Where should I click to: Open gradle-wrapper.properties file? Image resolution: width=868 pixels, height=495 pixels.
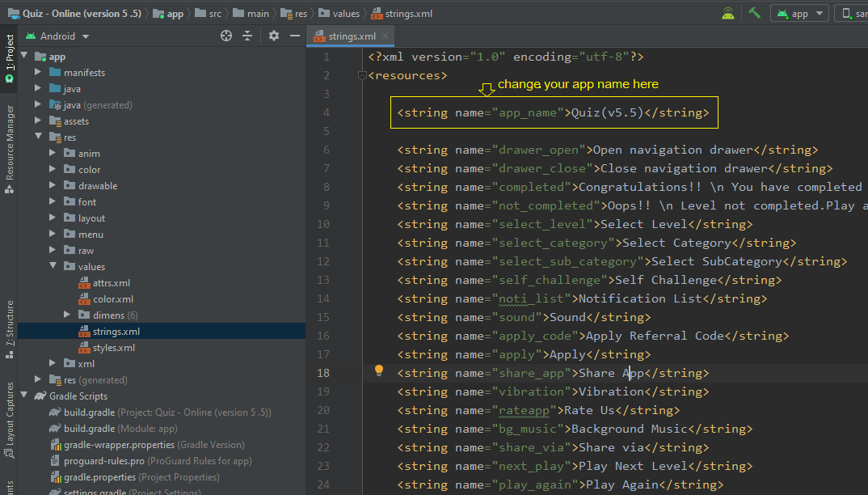click(x=147, y=445)
